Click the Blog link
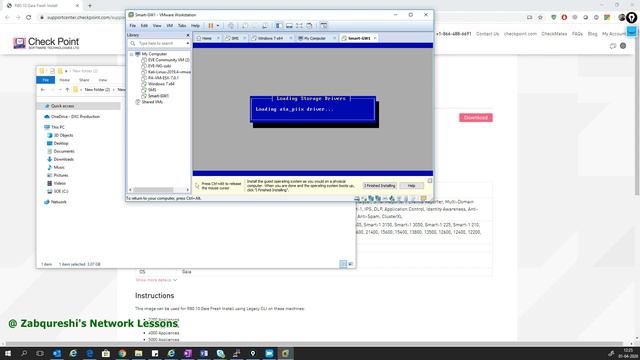This screenshot has width=640, height=360. tap(592, 34)
